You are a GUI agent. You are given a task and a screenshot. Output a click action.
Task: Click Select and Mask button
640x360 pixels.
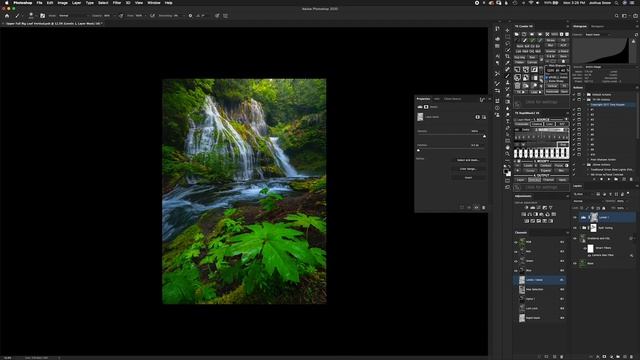(468, 160)
